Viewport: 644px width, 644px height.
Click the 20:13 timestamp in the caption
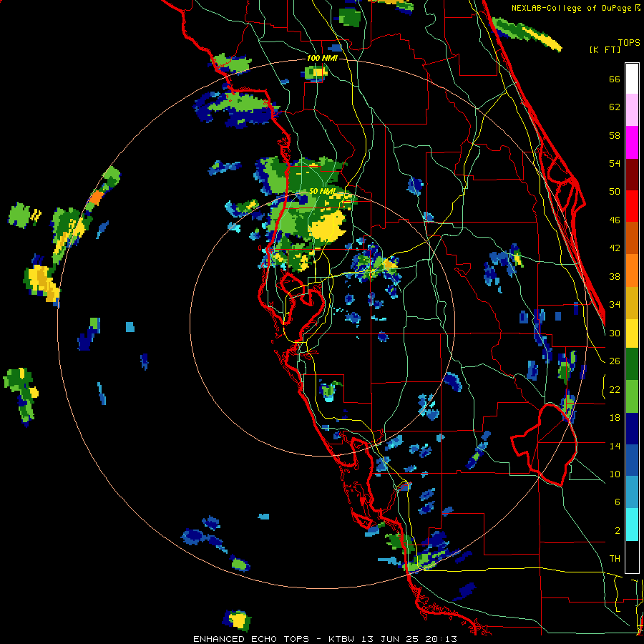tap(441, 639)
